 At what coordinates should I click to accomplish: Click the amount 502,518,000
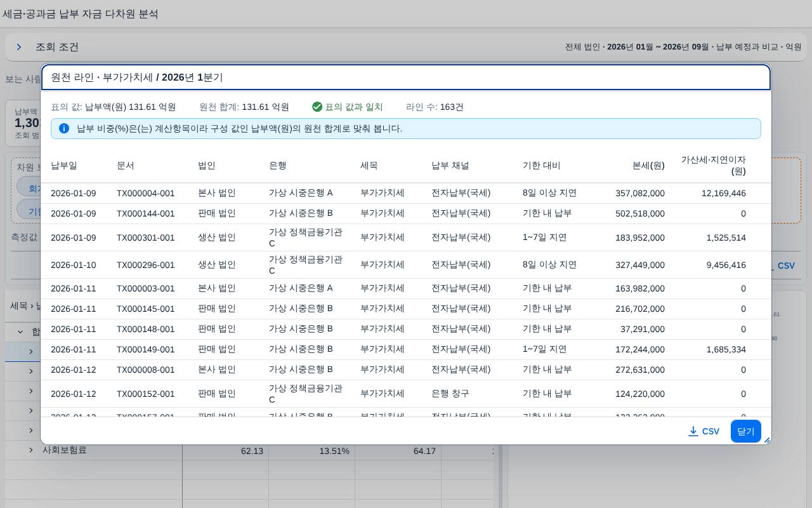click(640, 213)
